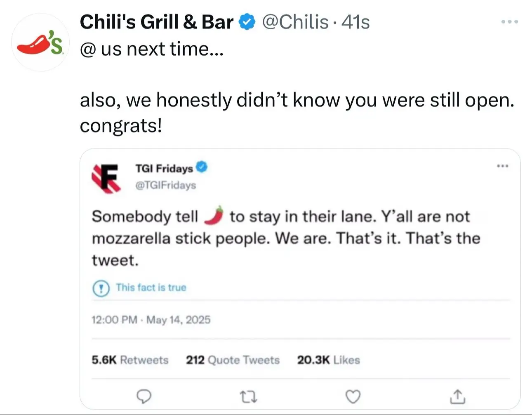532x415 pixels.
Task: Share the tweet via upload icon
Action: click(457, 396)
